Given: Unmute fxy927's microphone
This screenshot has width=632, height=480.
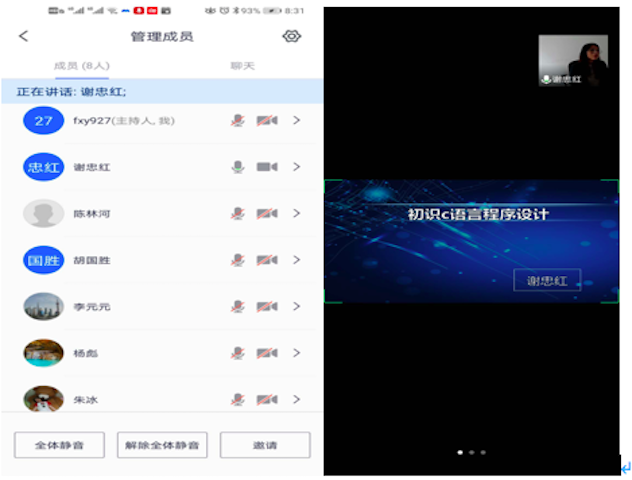Looking at the screenshot, I should [237, 121].
